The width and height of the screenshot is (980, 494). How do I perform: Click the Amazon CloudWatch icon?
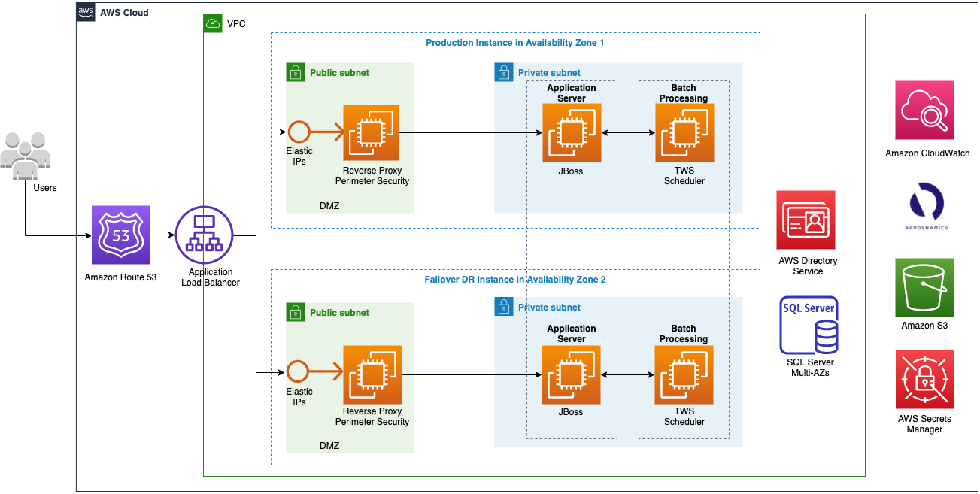[924, 111]
